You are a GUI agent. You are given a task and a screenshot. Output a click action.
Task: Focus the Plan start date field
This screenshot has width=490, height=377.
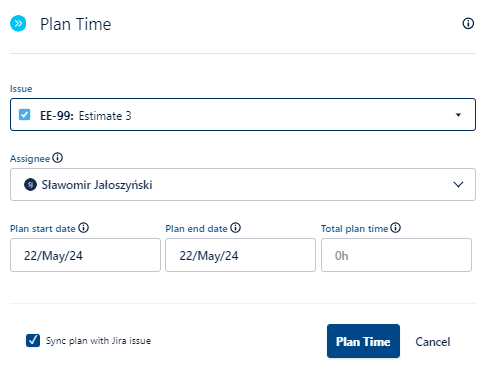(x=85, y=255)
